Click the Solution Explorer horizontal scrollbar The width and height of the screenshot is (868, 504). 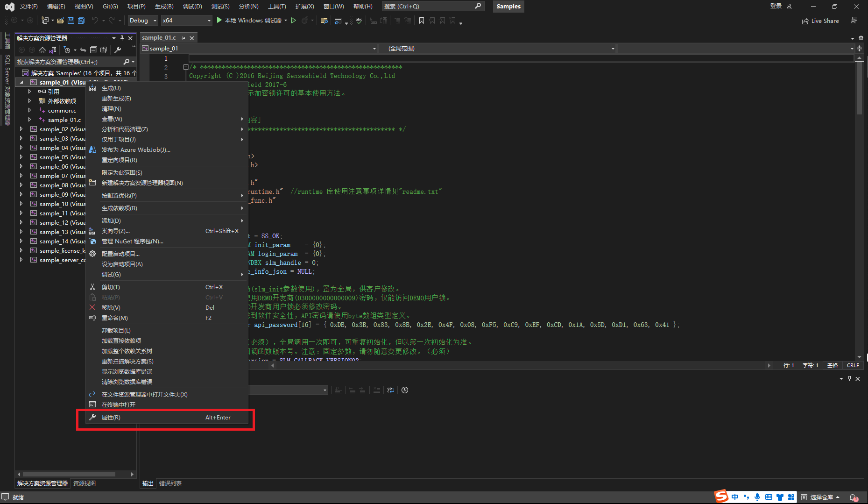point(69,474)
